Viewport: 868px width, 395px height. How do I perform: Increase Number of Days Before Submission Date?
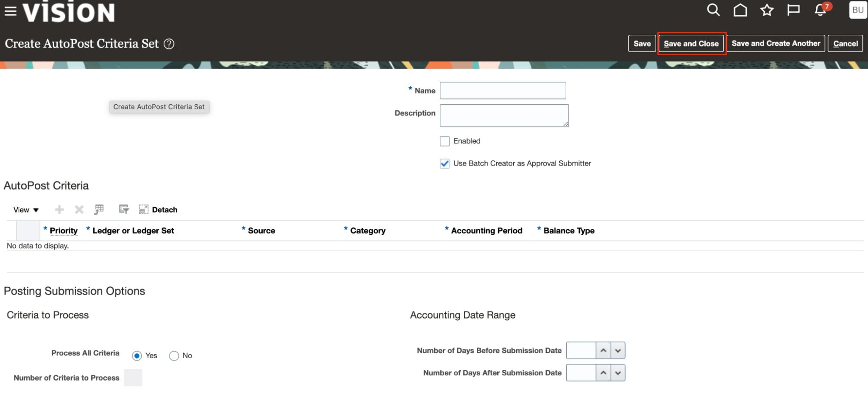(603, 351)
